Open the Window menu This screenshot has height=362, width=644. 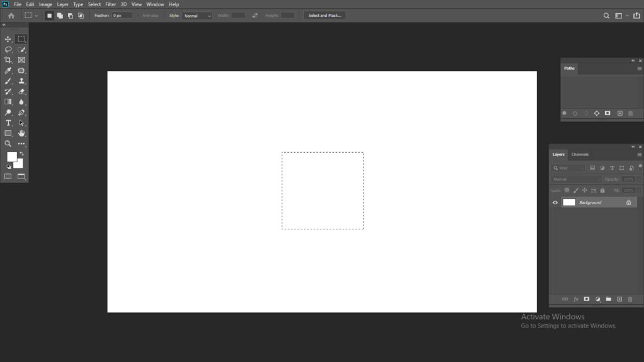[155, 4]
